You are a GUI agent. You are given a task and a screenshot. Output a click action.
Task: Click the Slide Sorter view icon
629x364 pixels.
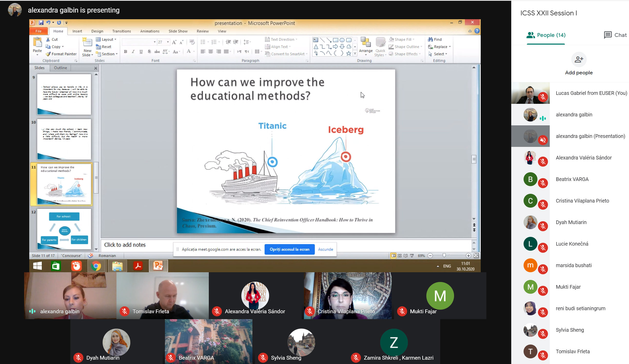[x=399, y=256]
